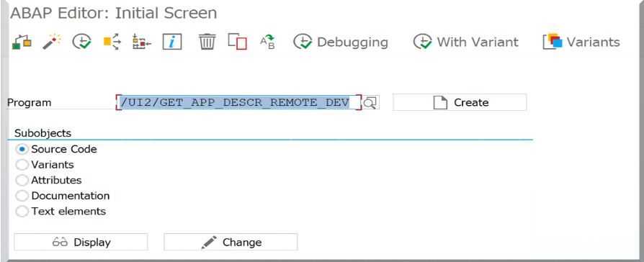
Task: Open the Variants toolbar button
Action: point(581,42)
